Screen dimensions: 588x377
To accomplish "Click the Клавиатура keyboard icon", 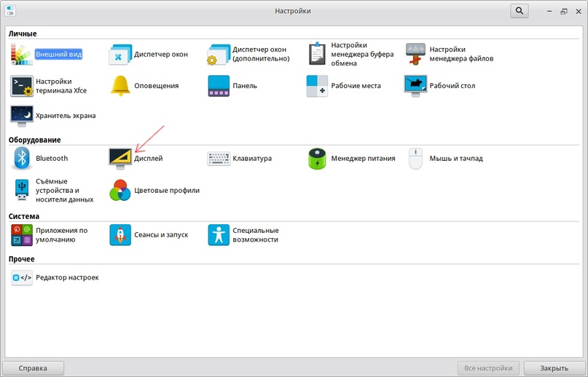I will click(219, 158).
